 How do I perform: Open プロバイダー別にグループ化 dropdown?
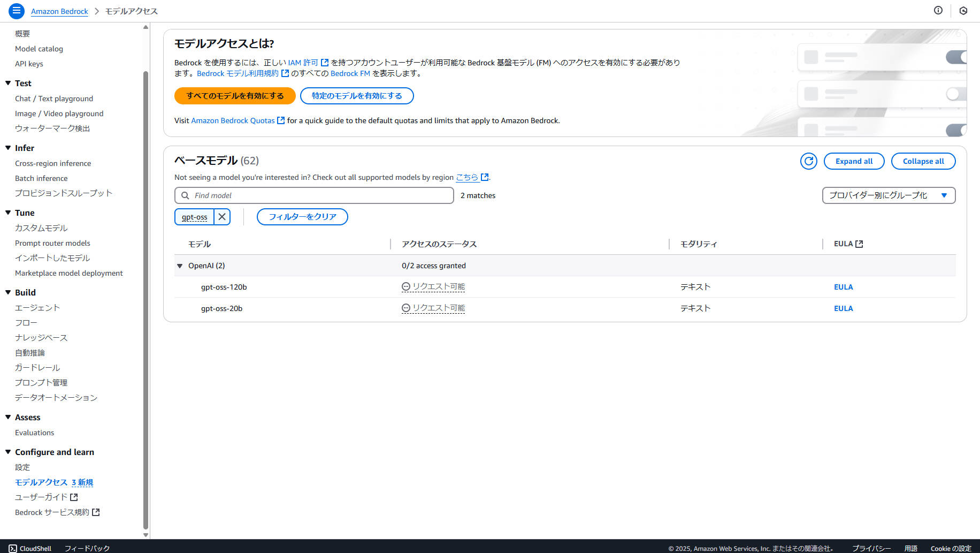click(x=889, y=195)
